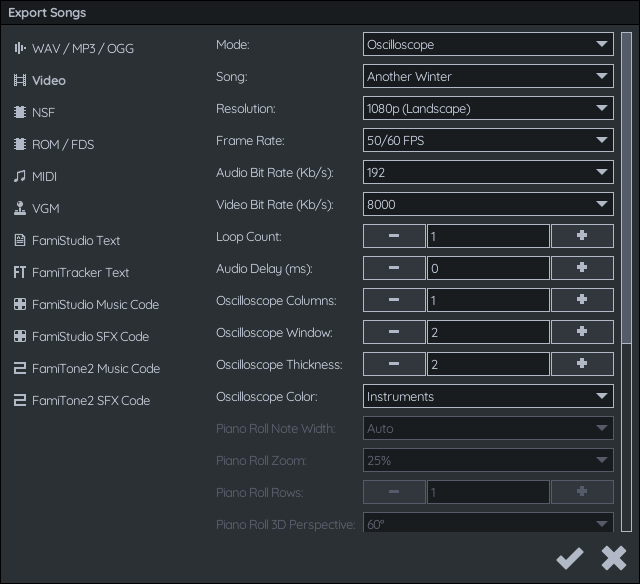
Task: Open the Video Bit Rate dropdown
Action: pyautogui.click(x=488, y=204)
